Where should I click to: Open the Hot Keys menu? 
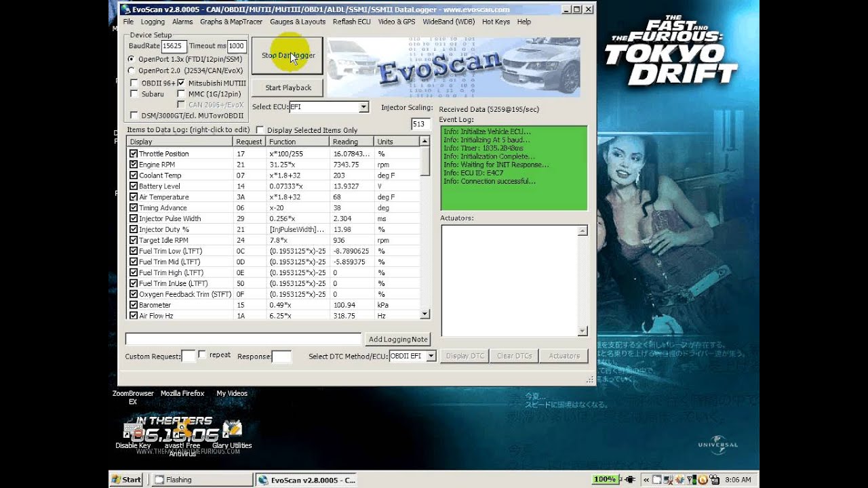[x=496, y=22]
